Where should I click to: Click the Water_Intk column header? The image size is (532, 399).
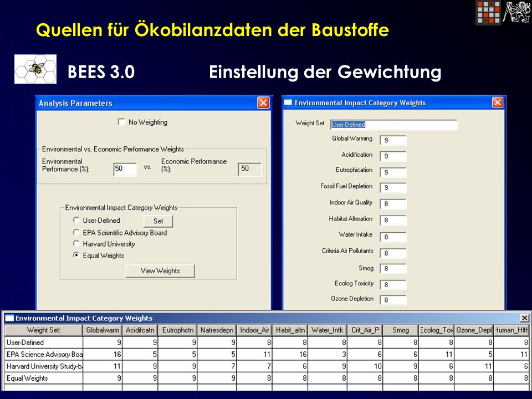click(328, 330)
